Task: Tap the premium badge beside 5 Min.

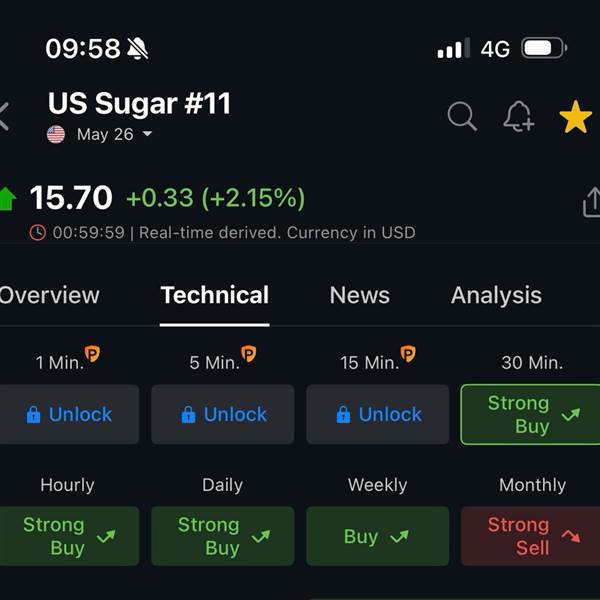Action: click(249, 354)
